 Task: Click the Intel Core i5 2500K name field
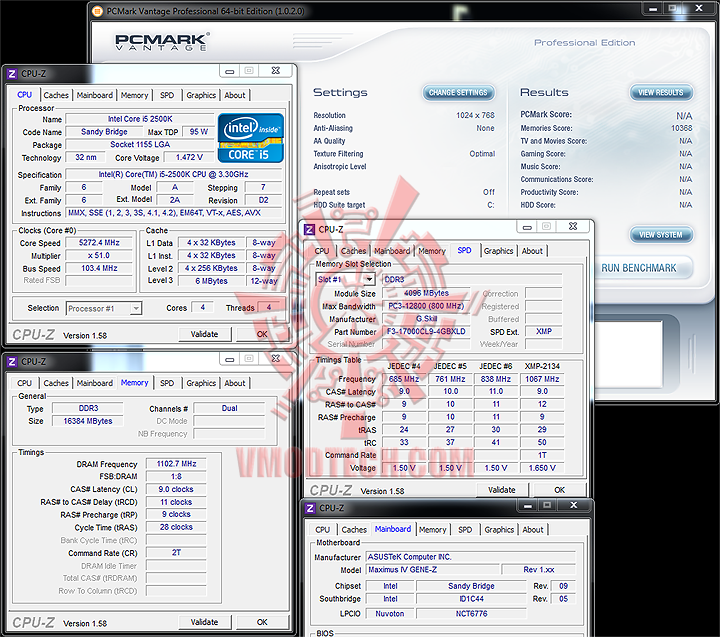140,119
